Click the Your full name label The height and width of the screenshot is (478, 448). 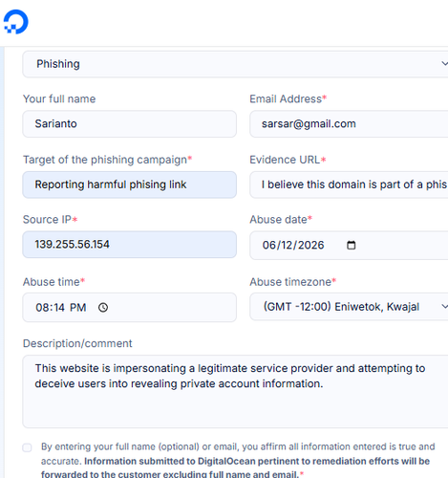coord(59,98)
